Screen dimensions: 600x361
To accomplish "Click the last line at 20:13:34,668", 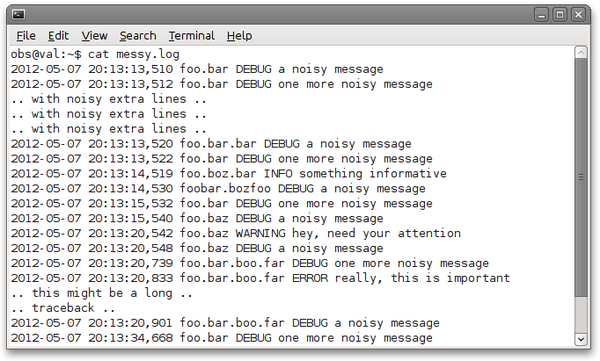I will [x=222, y=338].
